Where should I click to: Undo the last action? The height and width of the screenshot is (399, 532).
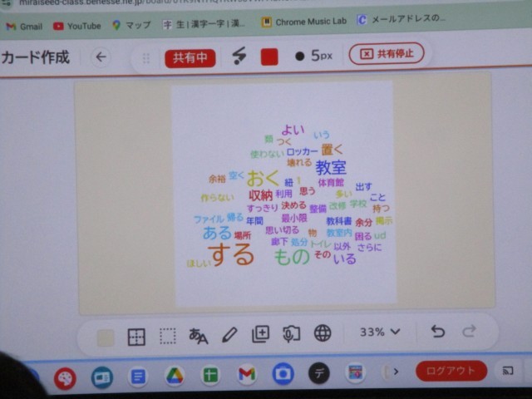(x=438, y=332)
